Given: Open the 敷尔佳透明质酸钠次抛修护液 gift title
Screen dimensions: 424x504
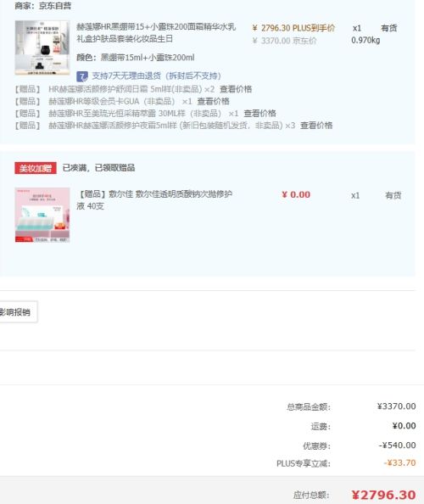Looking at the screenshot, I should click(x=154, y=200).
